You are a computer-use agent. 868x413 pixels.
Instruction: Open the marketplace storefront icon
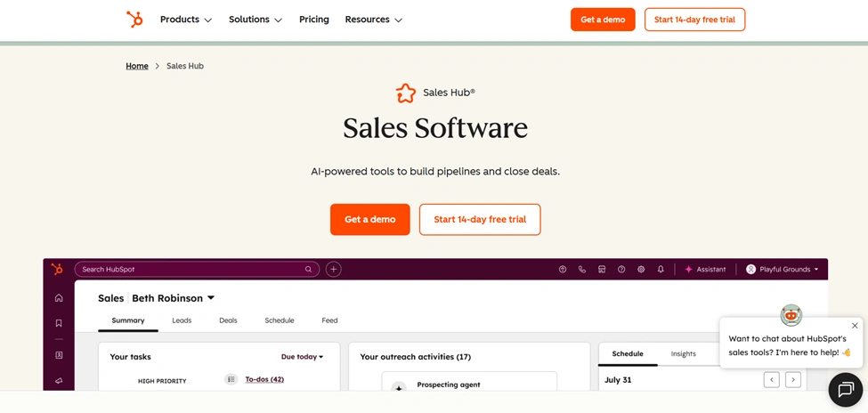point(602,269)
